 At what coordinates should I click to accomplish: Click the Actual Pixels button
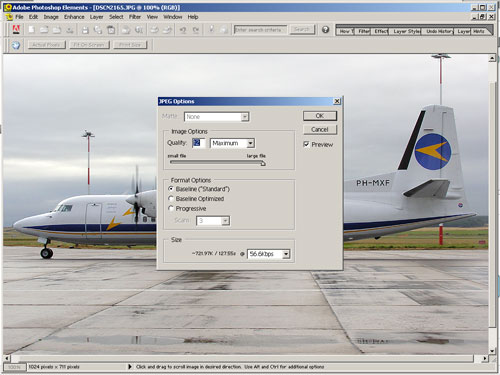tap(46, 45)
